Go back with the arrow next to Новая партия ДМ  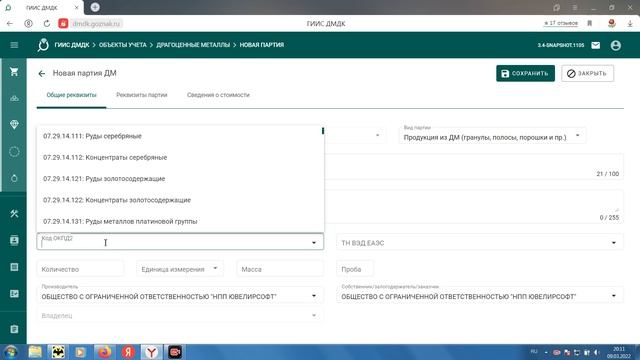click(x=42, y=73)
